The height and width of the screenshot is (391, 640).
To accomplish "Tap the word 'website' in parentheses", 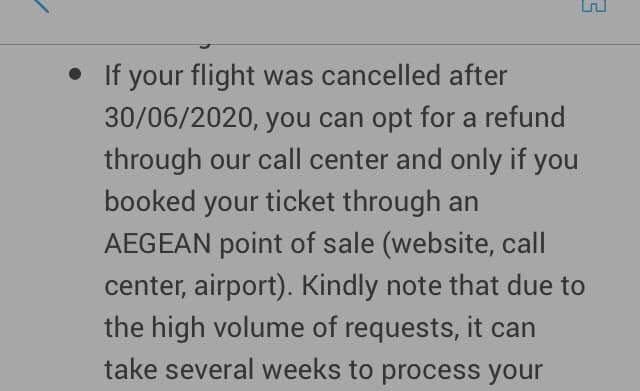I will [x=439, y=244].
